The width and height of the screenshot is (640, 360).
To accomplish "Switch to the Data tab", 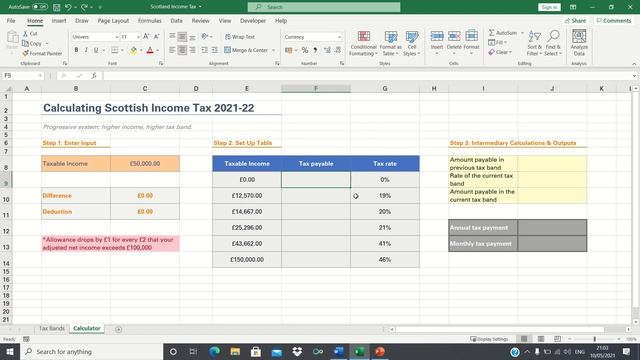I will (176, 20).
